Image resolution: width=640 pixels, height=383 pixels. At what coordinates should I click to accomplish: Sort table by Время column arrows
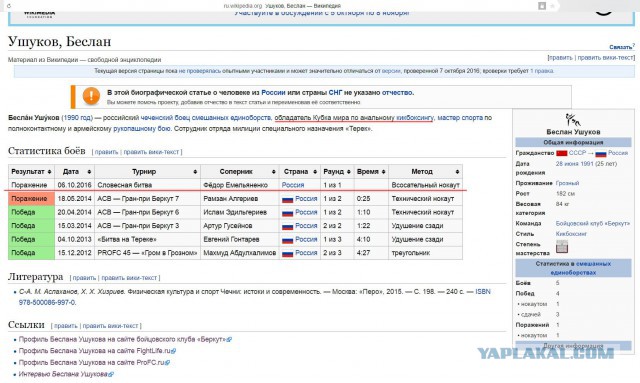pyautogui.click(x=383, y=172)
